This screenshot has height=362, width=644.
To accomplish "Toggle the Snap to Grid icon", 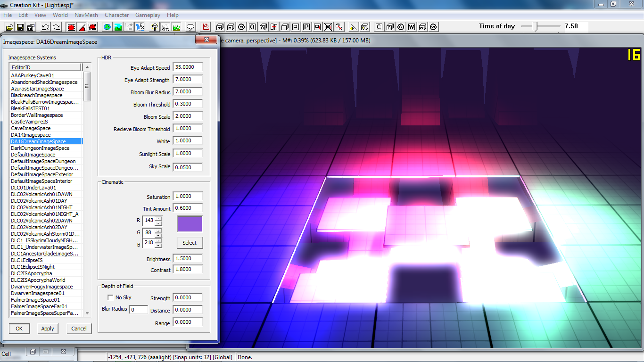I will [71, 27].
